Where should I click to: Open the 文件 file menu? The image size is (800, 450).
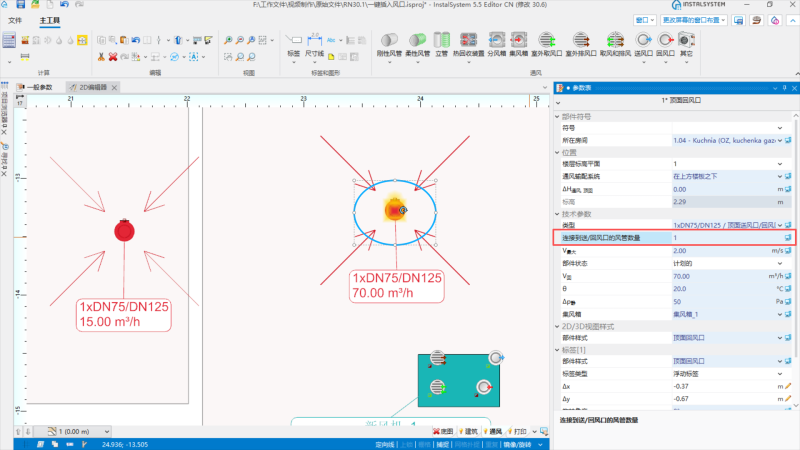[15, 20]
